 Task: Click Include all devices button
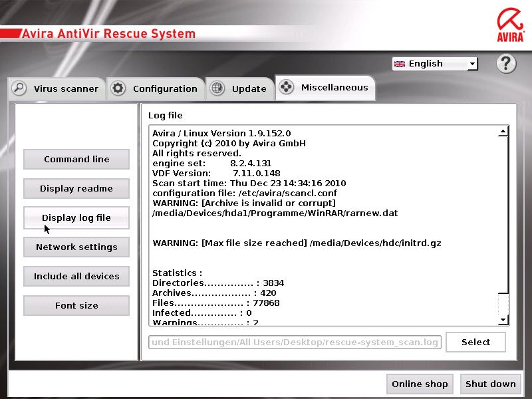click(x=76, y=276)
